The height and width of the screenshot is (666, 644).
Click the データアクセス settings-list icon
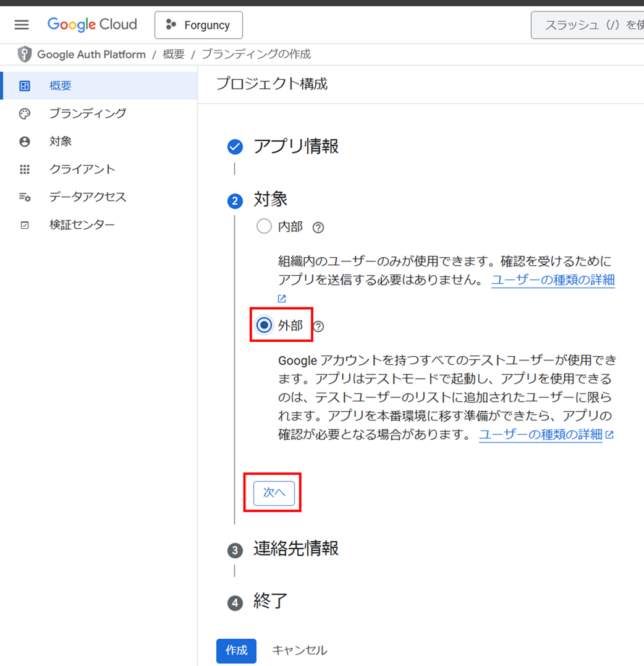point(25,197)
